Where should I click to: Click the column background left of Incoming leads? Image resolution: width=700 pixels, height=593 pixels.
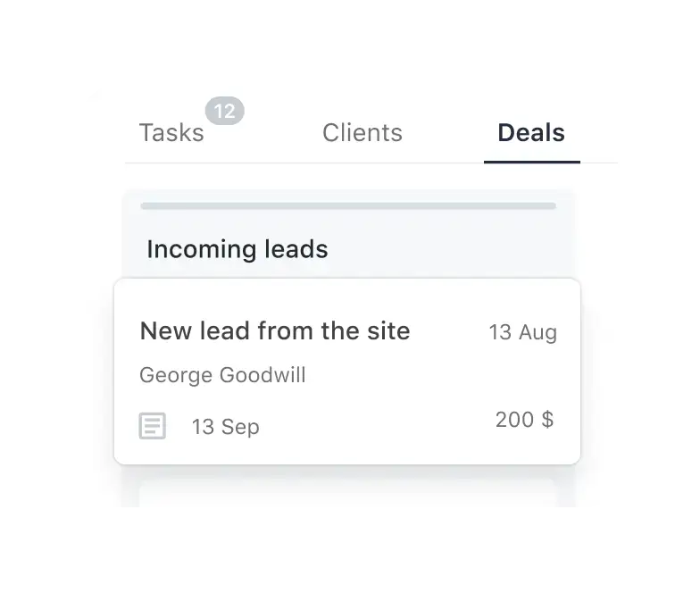click(x=133, y=249)
